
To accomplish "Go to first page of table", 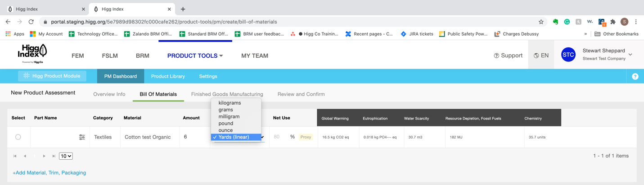I will [x=15, y=156].
